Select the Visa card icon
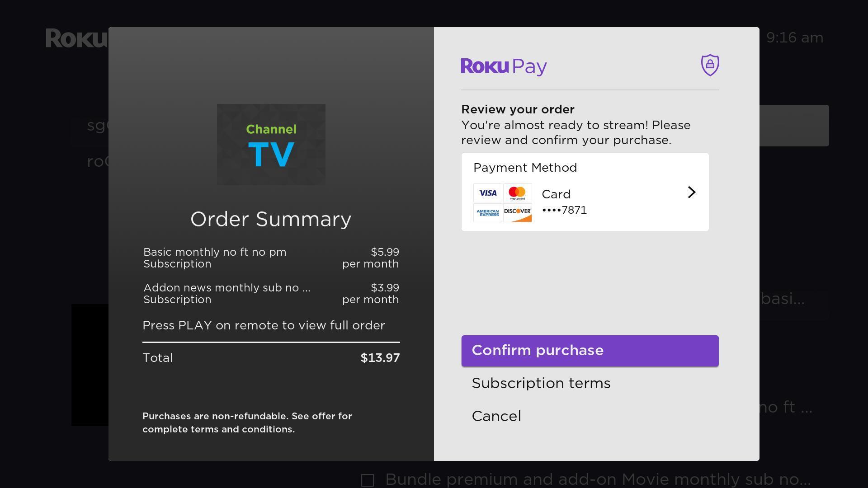868x488 pixels. click(x=487, y=192)
